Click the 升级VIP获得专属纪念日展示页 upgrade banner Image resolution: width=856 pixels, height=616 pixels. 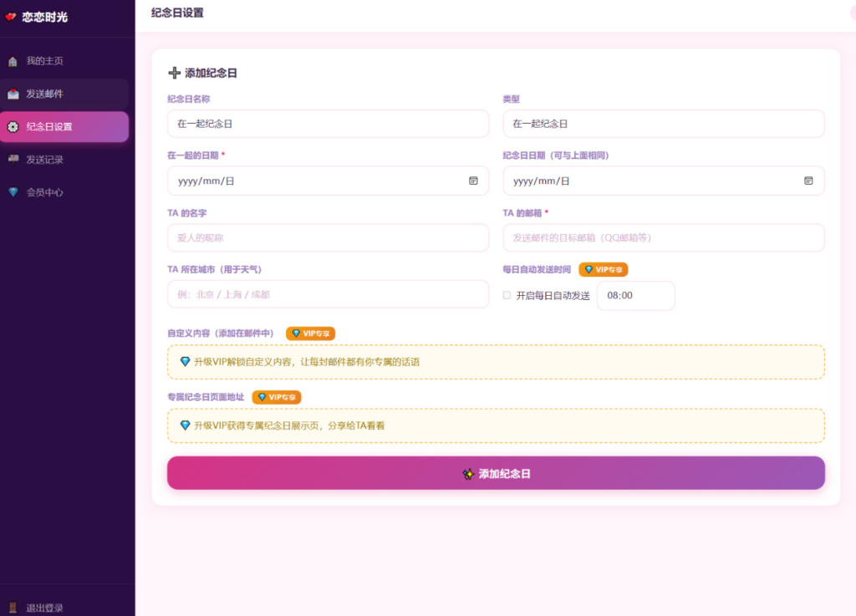click(x=496, y=425)
